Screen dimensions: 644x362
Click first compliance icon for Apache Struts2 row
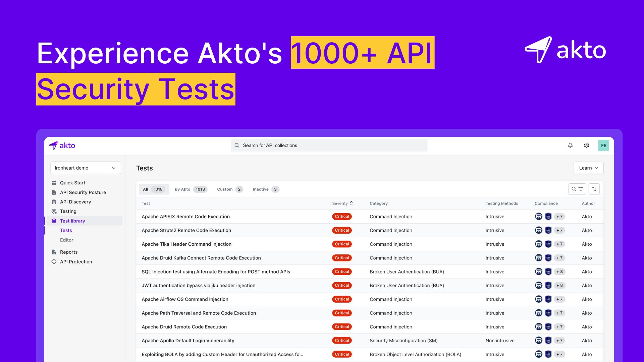pos(539,230)
